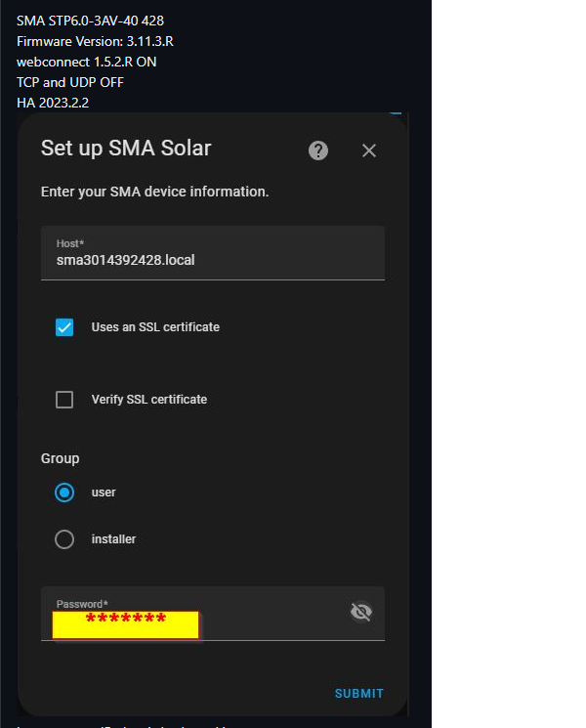Click 'Firmware Version: 3.11.3.R' text
Viewport: 586px width, 728px height.
(95, 41)
